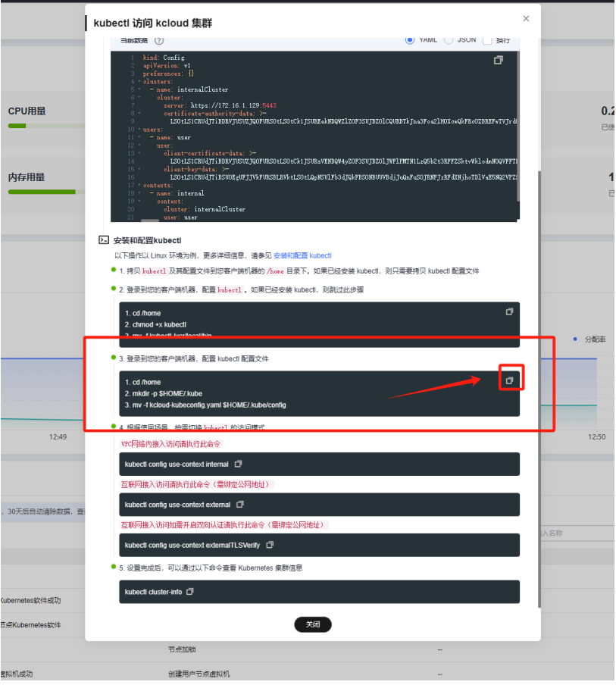Click the 创建用户节点虚拟机 table row text
Screen dimensions: 616x685
pos(199,674)
